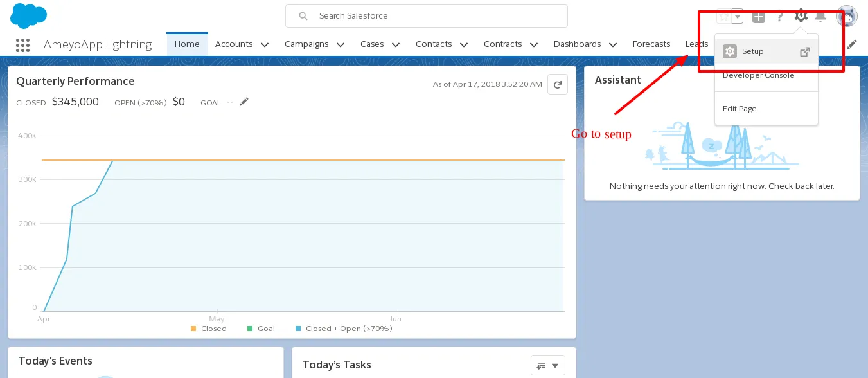Click the search magnifier icon
The width and height of the screenshot is (868, 378).
pyautogui.click(x=303, y=16)
